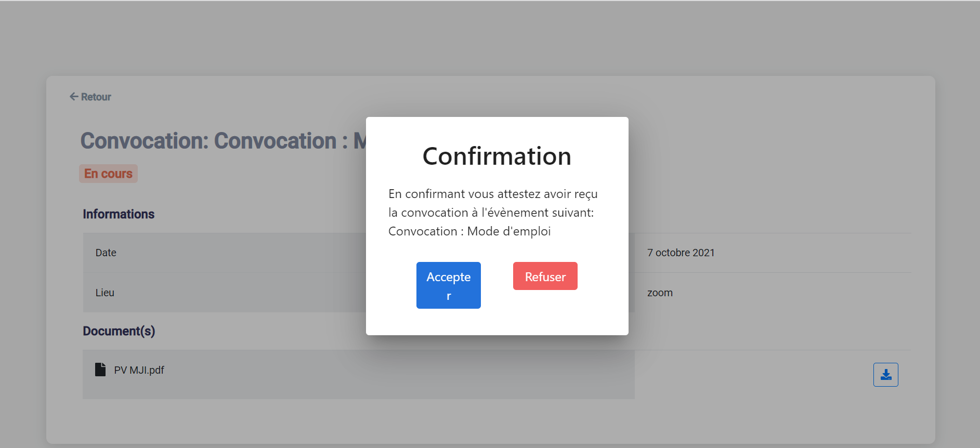Click the Document(s) section heading
980x448 pixels.
point(119,331)
